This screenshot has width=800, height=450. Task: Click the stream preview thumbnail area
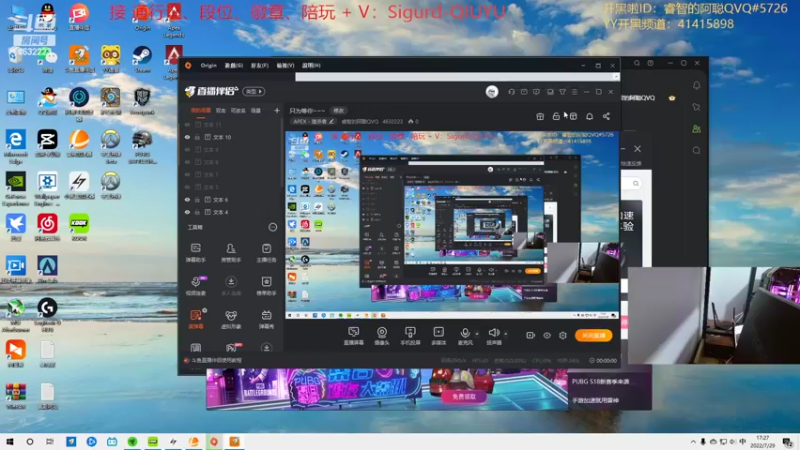coord(452,224)
